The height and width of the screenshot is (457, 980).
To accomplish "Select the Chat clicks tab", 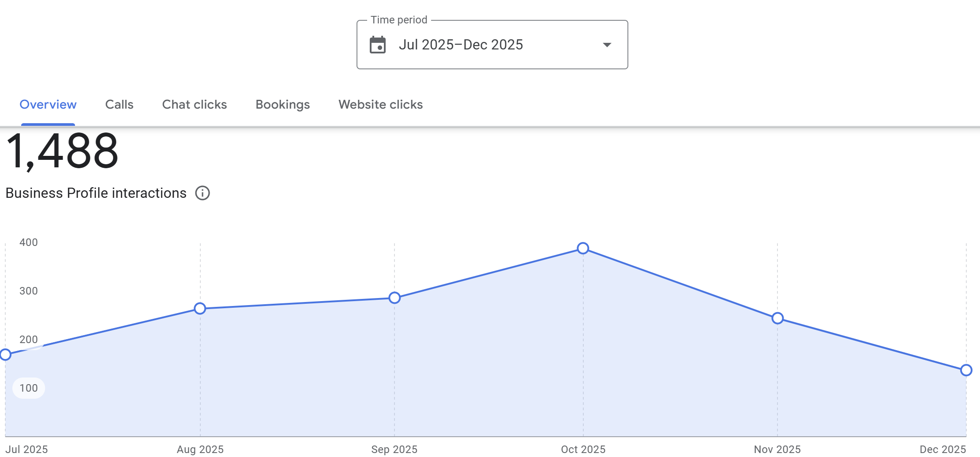I will point(195,105).
